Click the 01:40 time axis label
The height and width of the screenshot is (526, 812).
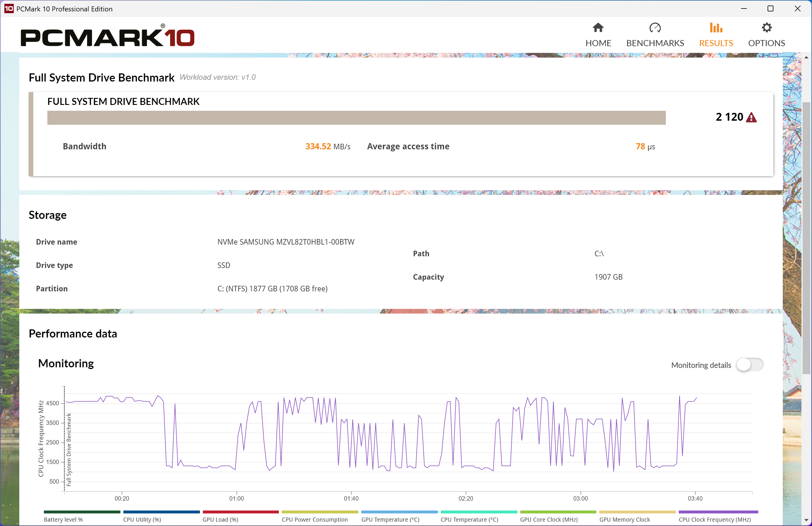[x=351, y=498]
